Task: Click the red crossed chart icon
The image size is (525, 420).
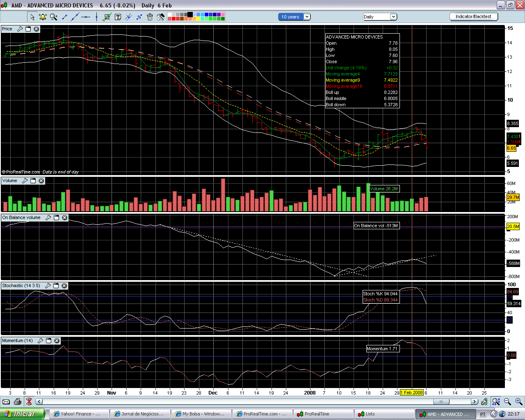Action: (29, 402)
